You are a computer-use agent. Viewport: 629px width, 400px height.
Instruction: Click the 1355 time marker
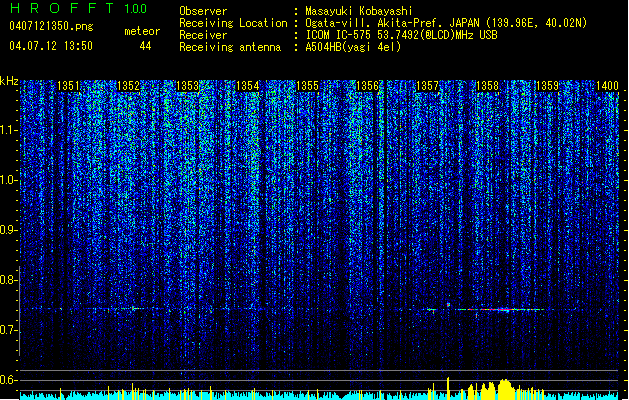[307, 86]
